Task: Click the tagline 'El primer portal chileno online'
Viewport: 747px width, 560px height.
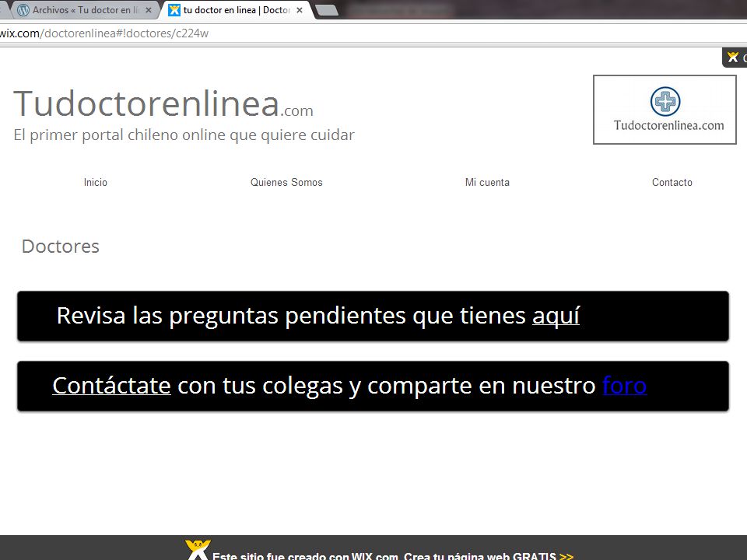Action: pos(184,135)
